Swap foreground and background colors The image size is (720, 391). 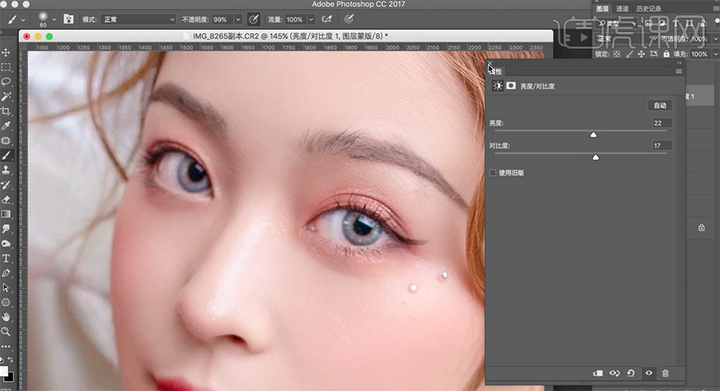(x=10, y=360)
